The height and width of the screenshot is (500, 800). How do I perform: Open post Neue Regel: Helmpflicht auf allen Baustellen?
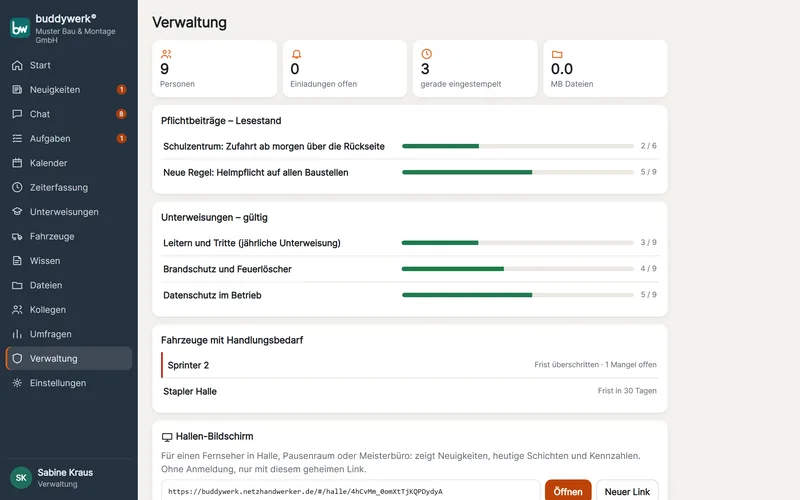pyautogui.click(x=256, y=173)
